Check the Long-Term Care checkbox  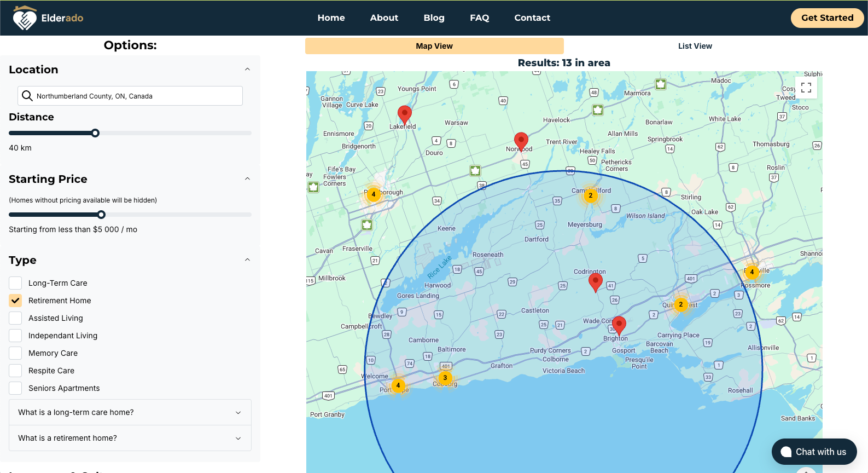(x=15, y=283)
